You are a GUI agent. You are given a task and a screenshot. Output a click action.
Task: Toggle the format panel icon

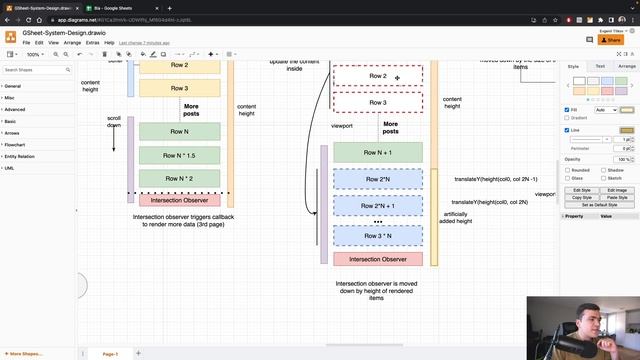pyautogui.click(x=625, y=54)
